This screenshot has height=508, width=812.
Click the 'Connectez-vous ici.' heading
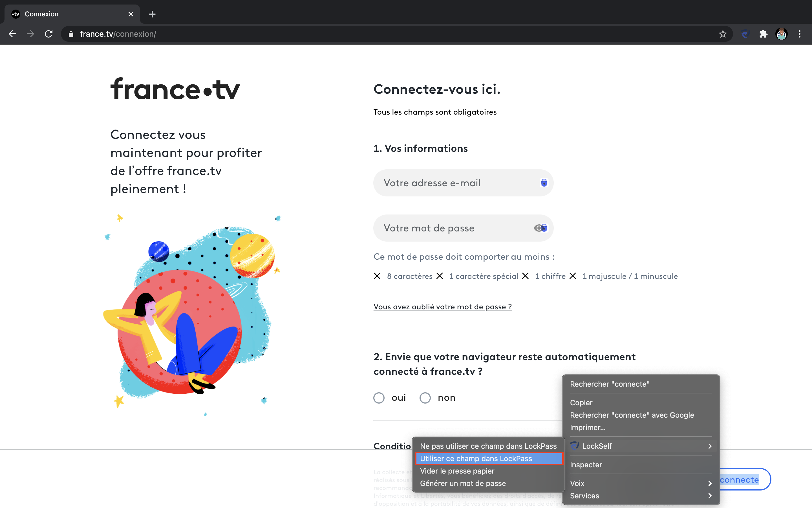click(437, 89)
